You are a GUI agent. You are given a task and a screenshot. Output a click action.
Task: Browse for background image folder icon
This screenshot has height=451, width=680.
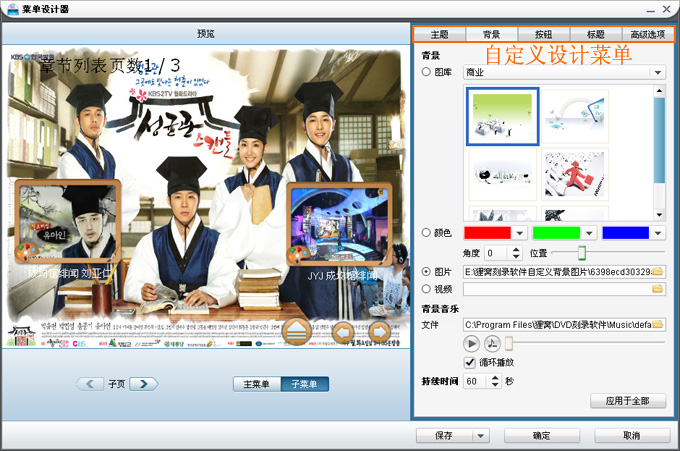point(657,272)
